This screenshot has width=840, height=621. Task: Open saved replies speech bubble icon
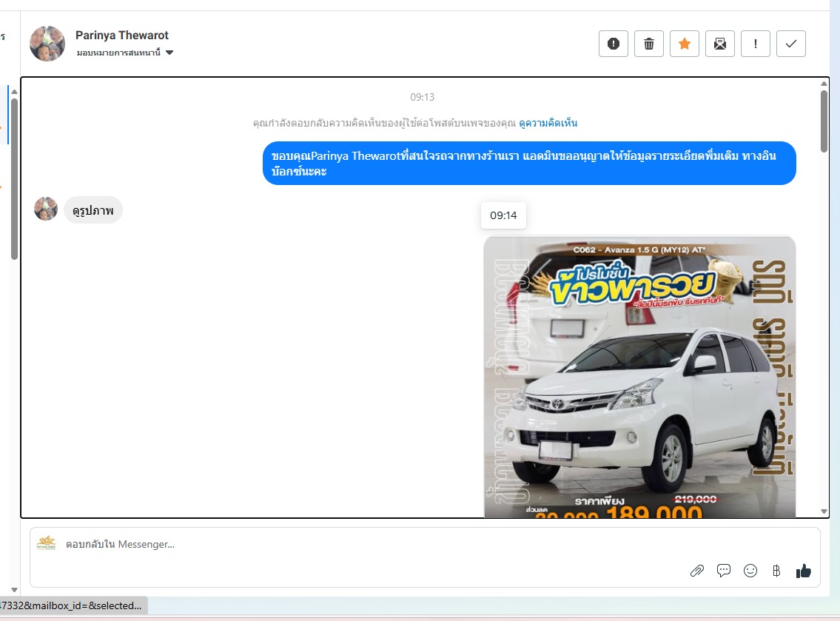[724, 571]
